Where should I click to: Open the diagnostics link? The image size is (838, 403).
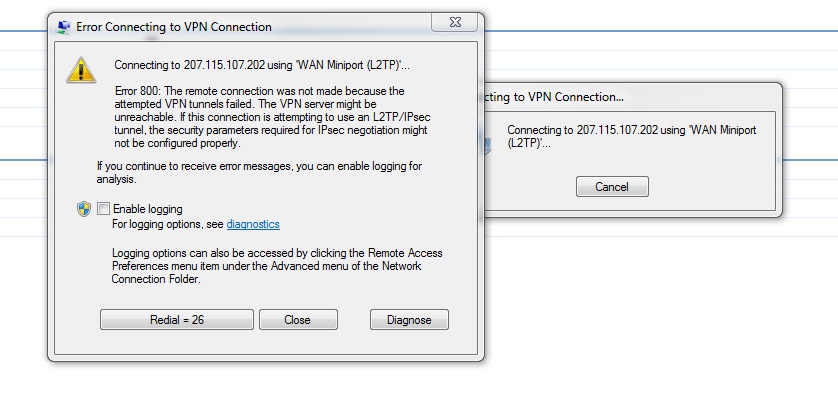(x=253, y=224)
